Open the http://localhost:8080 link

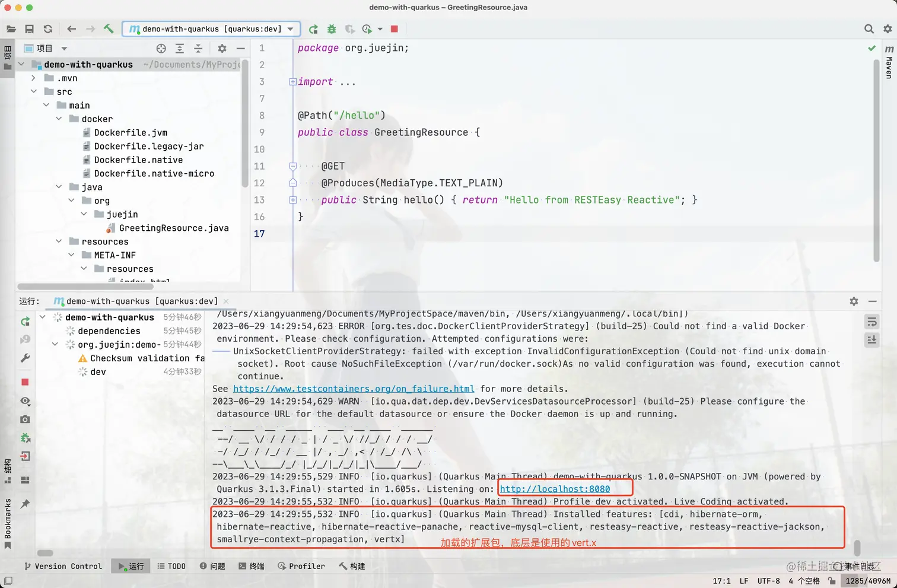pos(555,489)
